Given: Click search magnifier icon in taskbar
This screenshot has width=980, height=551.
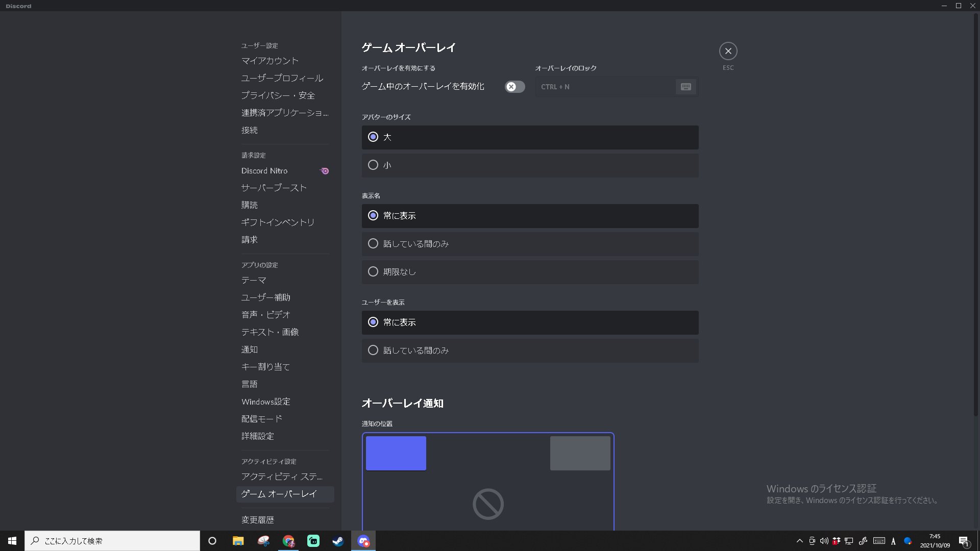Looking at the screenshot, I should point(35,541).
